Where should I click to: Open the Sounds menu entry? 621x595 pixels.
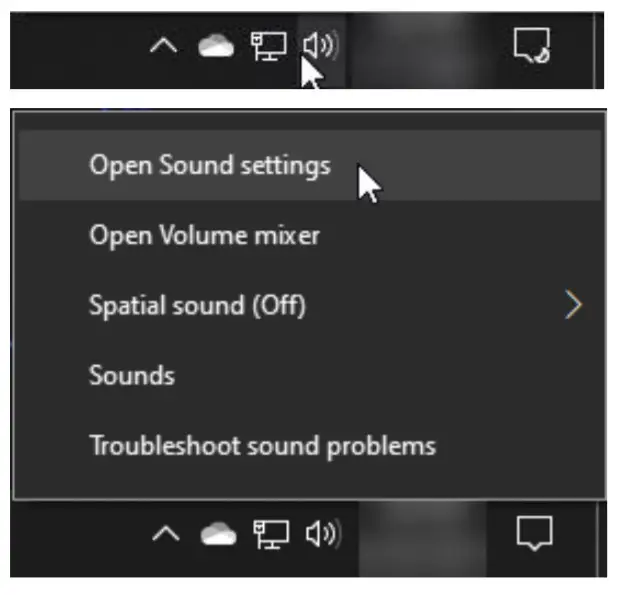click(x=131, y=375)
